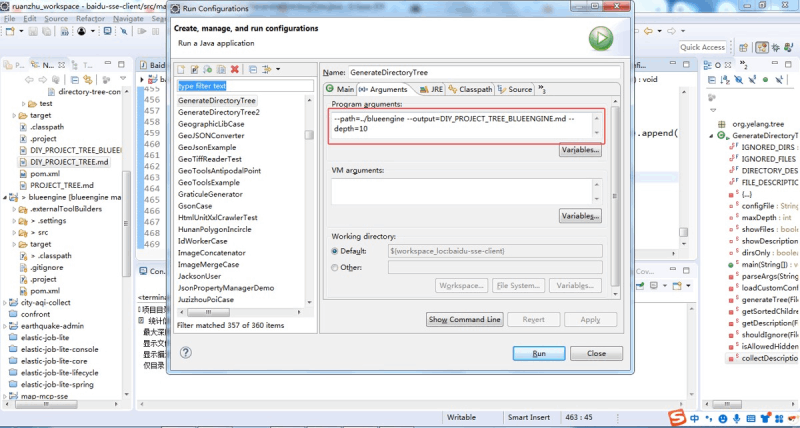The height and width of the screenshot is (428, 800).
Task: Click the Forward navigation arrow in Eclipse toolbar
Action: point(672,31)
